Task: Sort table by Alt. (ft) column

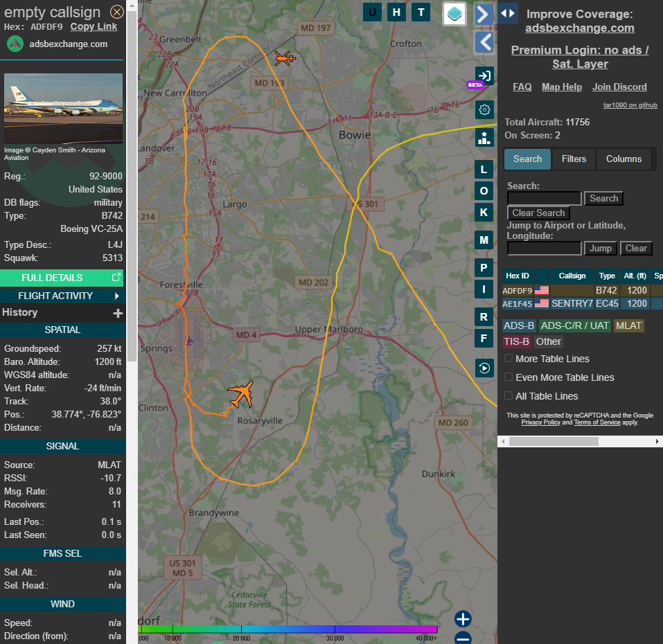Action: [635, 276]
